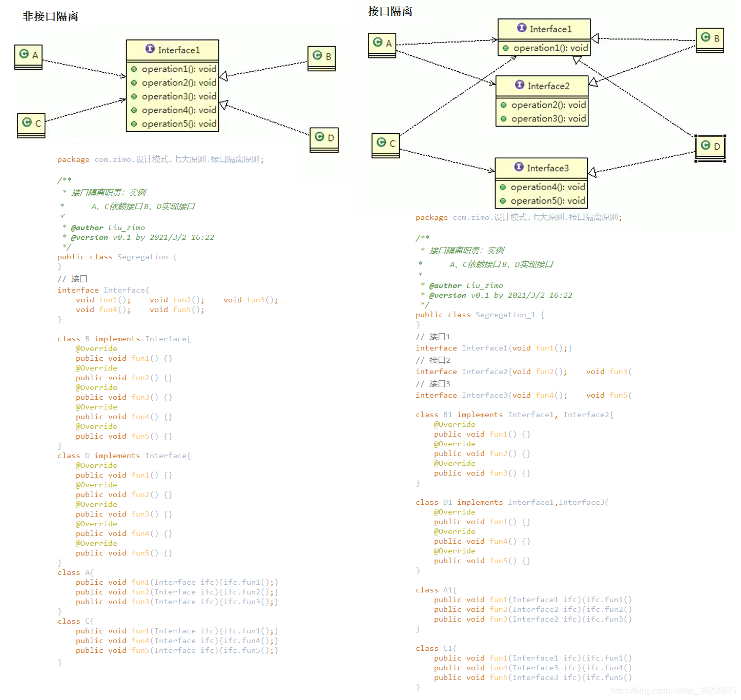Click 'class B1 implements Interface1, Interface2{' line
This screenshot has width=741, height=700.
click(x=514, y=415)
